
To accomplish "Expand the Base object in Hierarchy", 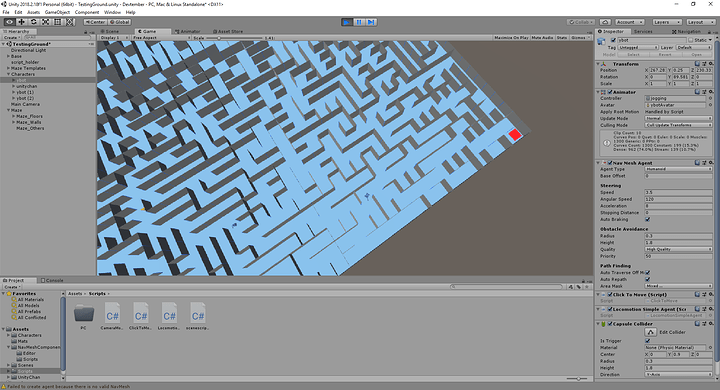I will [8, 56].
